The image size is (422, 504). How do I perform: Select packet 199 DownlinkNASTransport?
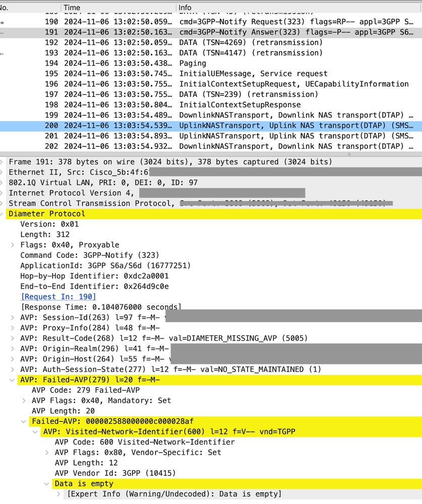click(211, 115)
